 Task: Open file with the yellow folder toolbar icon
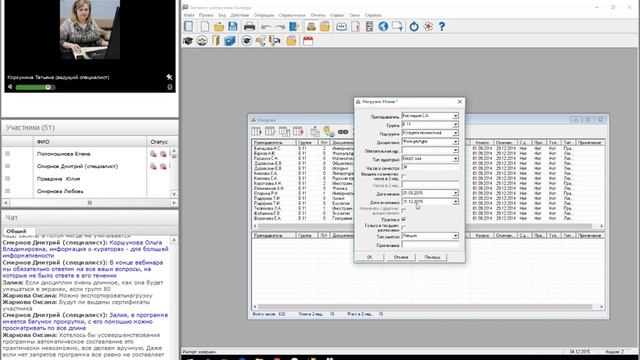[219, 27]
